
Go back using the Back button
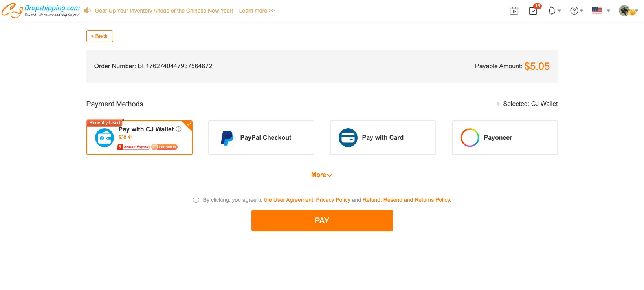point(99,36)
